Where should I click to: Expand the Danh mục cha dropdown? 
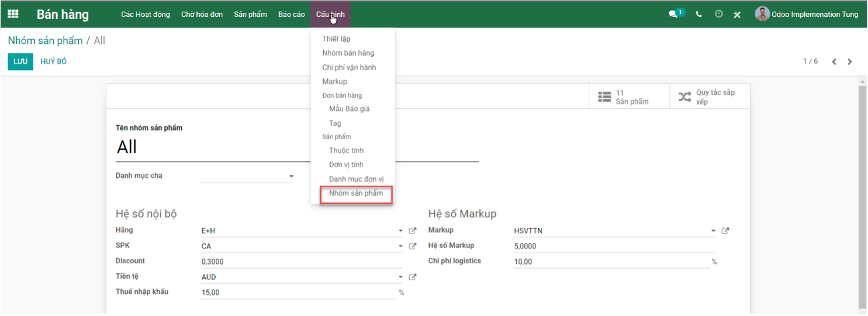(x=291, y=176)
